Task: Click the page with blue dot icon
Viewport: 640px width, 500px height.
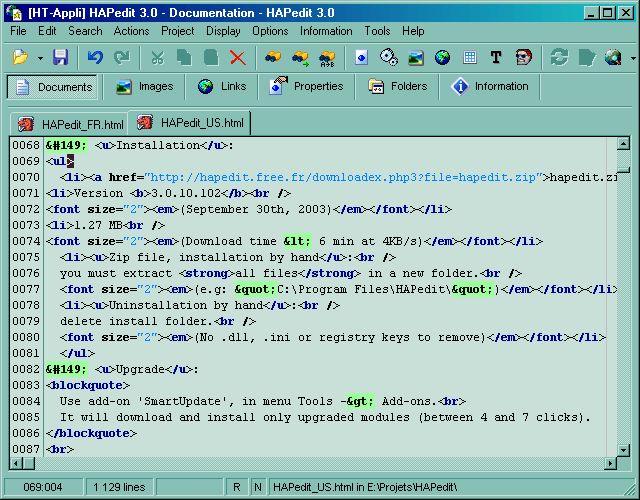Action: coord(362,57)
